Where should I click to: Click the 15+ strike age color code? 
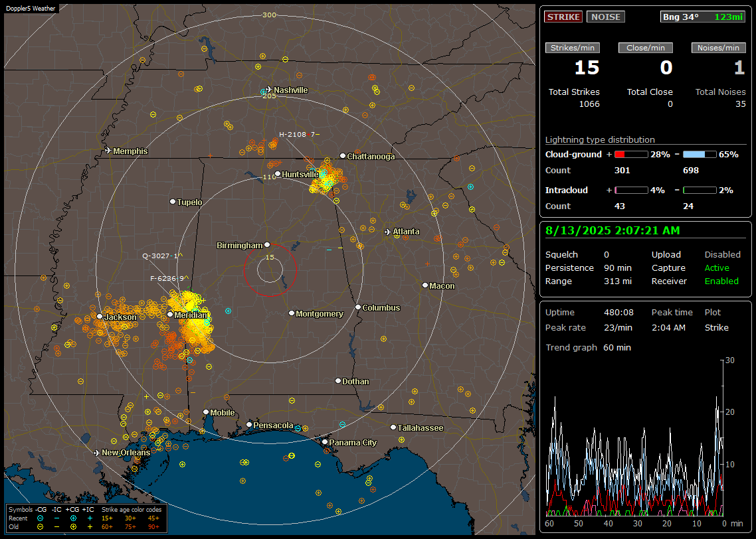[x=107, y=518]
